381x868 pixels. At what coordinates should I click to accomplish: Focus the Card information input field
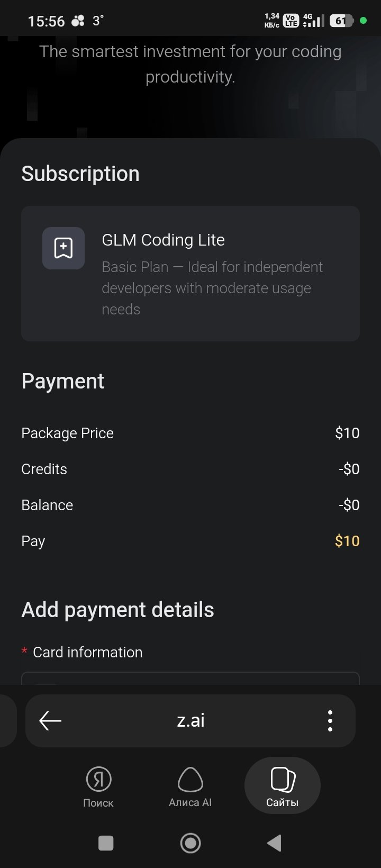pos(190,679)
